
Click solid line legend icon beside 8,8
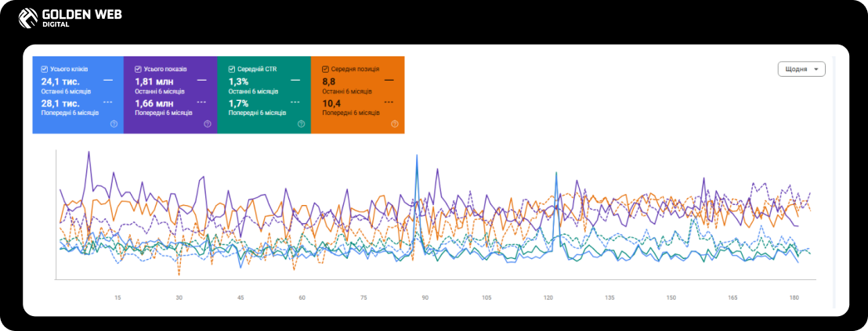click(389, 81)
